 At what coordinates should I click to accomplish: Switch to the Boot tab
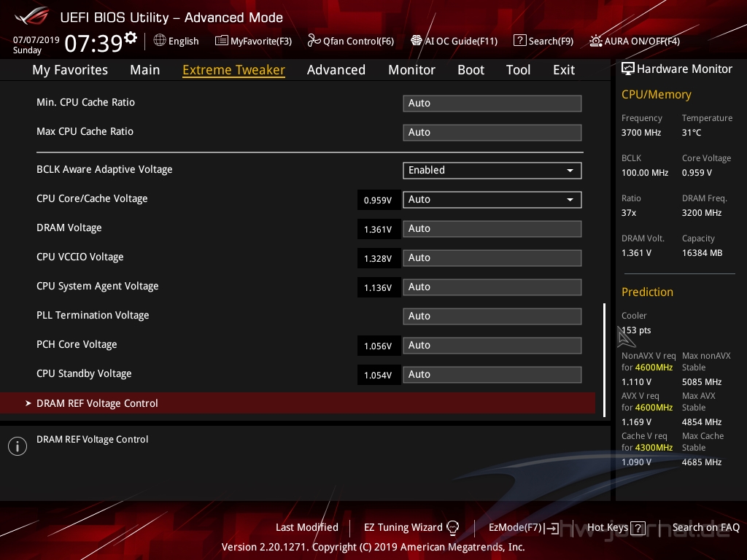click(471, 69)
